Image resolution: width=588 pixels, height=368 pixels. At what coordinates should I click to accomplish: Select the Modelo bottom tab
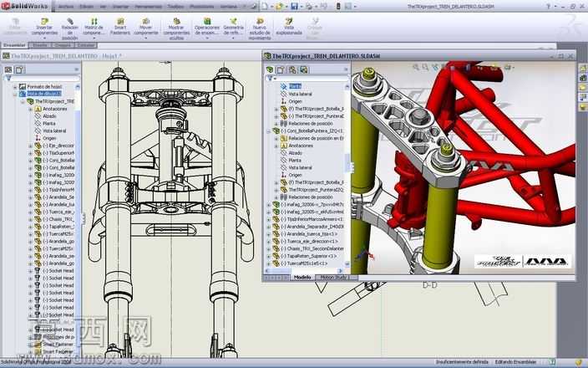pos(302,278)
